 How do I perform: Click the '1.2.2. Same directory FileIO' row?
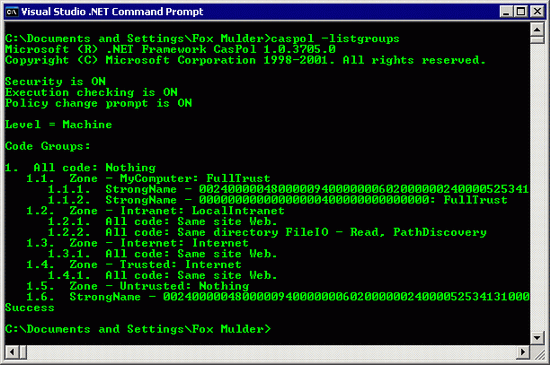(267, 232)
